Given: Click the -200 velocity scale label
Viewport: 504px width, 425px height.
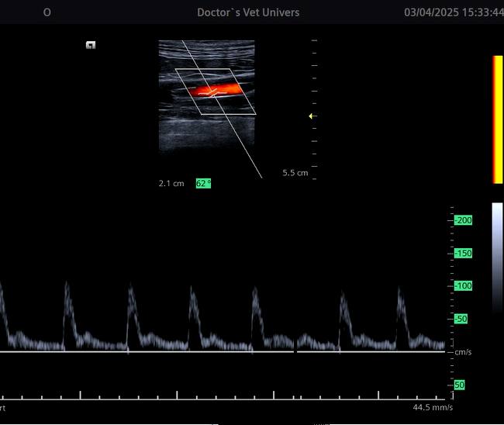Looking at the screenshot, I should coord(464,221).
